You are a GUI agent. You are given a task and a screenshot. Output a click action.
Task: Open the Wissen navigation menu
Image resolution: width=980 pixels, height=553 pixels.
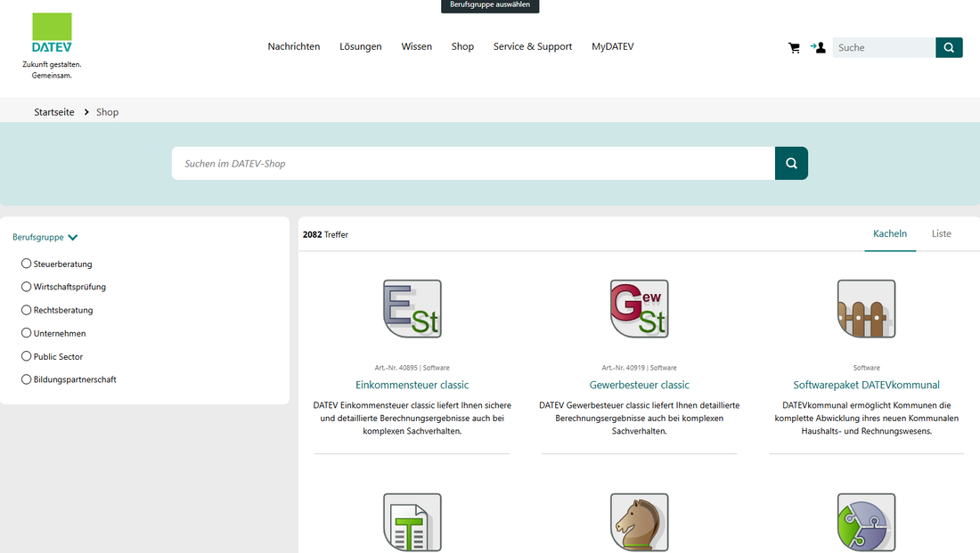pos(416,46)
